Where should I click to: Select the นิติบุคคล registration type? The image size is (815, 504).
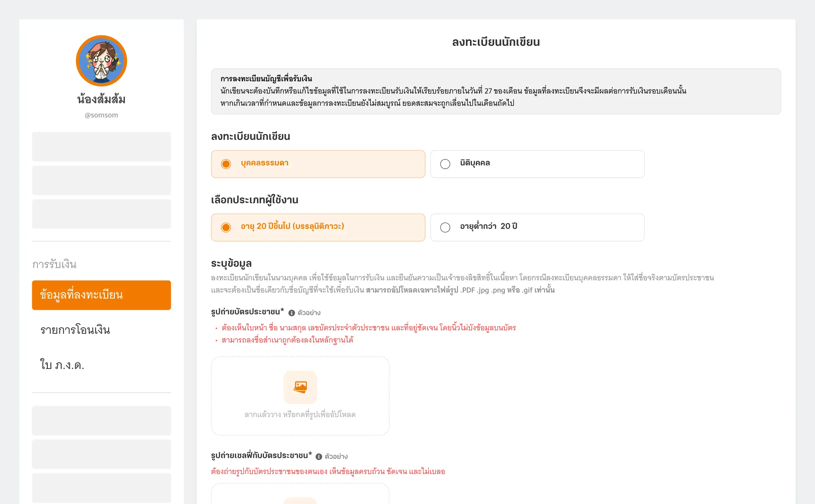[x=537, y=164]
